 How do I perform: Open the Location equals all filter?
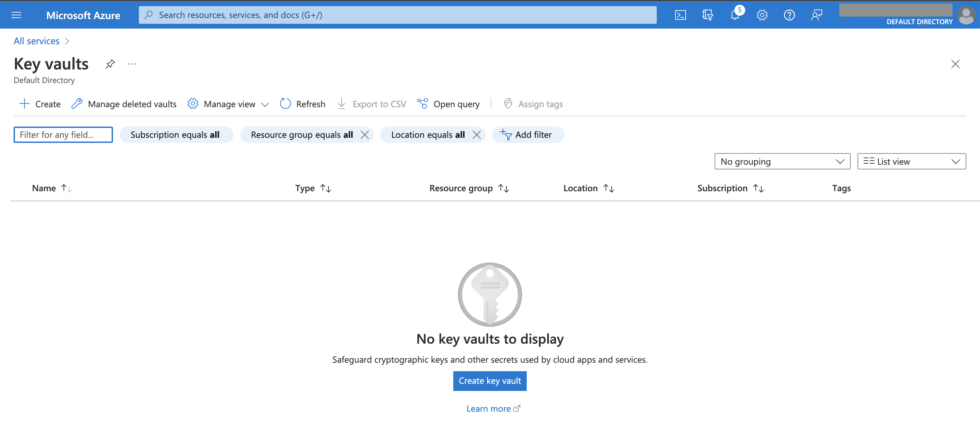(x=428, y=135)
